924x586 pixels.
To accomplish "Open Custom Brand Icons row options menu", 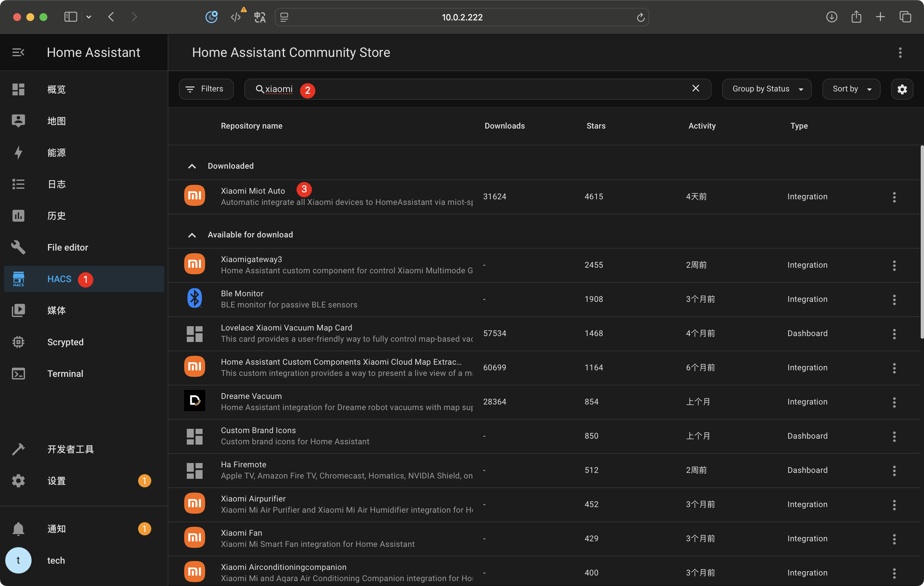I will 894,436.
